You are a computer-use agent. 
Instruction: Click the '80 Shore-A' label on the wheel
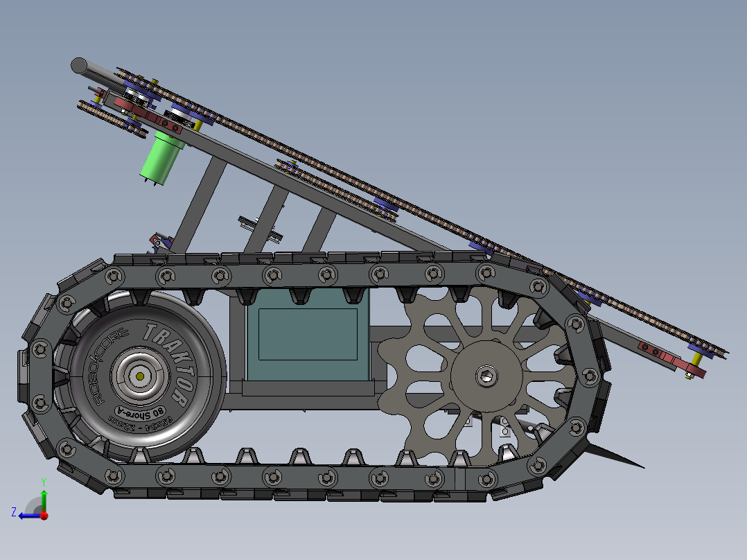141,413
